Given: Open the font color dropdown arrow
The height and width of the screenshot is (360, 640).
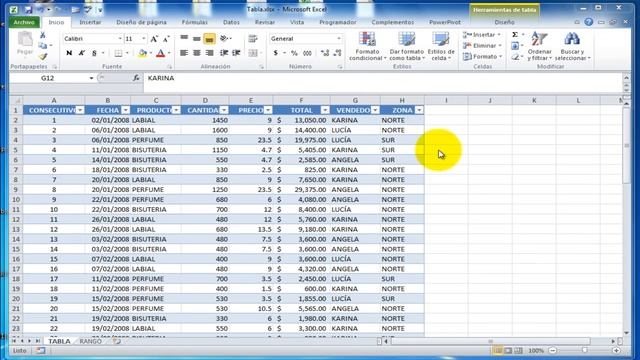Looking at the screenshot, I should 169,53.
